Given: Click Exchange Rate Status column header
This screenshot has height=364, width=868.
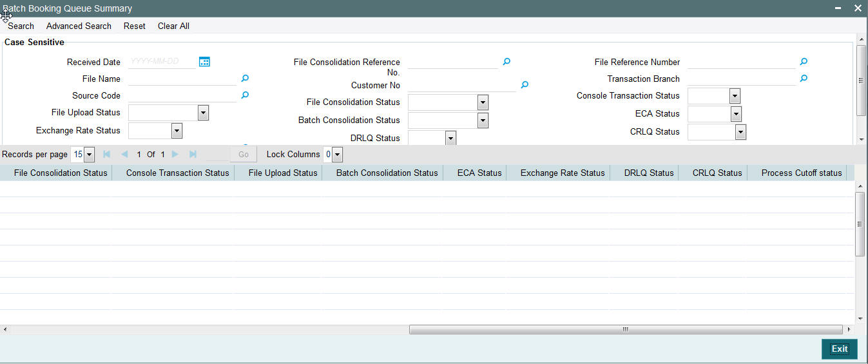Looking at the screenshot, I should tap(563, 173).
